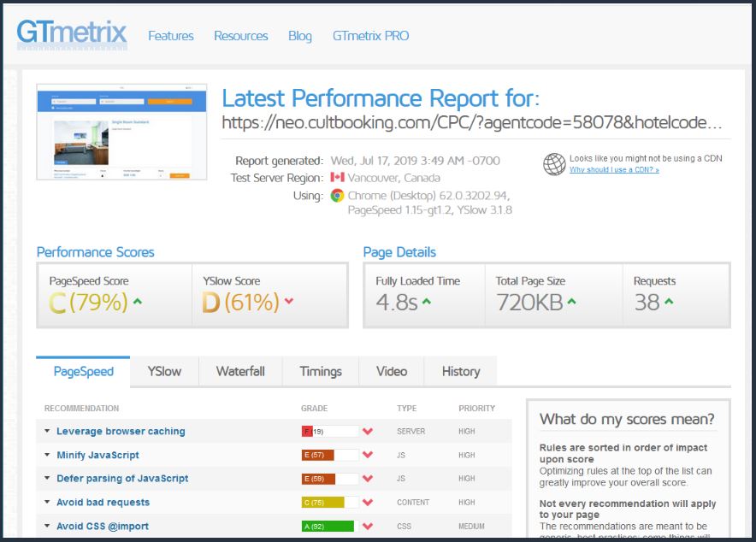Click the tested page screenshot thumbnail
Screen dimensions: 756x542
point(121,132)
